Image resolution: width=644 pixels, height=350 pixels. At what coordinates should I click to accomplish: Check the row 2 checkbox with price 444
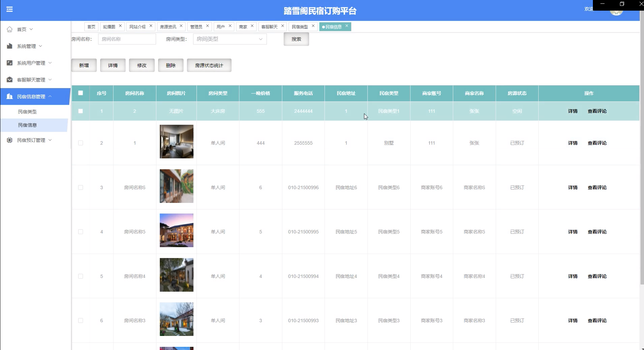pos(81,143)
